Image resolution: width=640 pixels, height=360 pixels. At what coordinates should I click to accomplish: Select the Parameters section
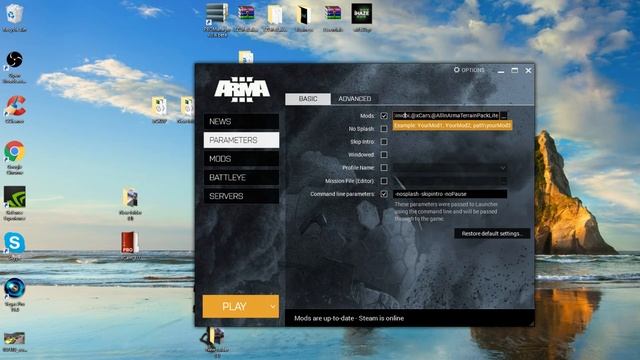241,140
